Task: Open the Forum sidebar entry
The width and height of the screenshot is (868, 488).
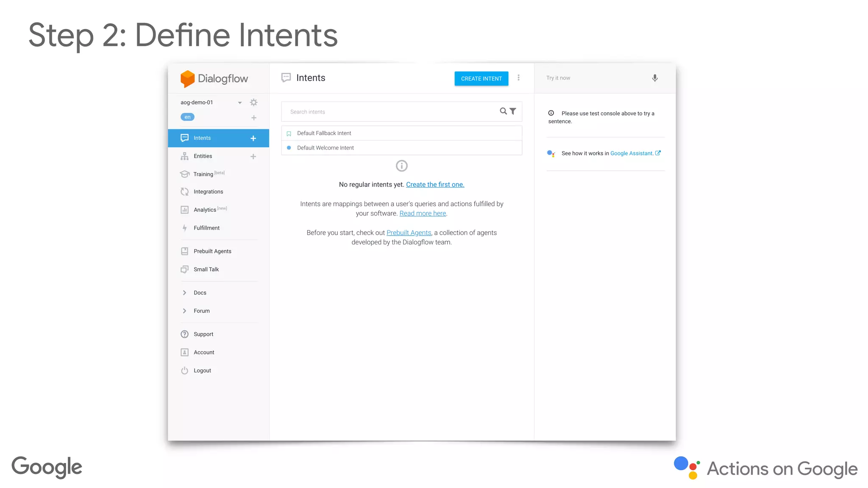Action: (x=201, y=311)
